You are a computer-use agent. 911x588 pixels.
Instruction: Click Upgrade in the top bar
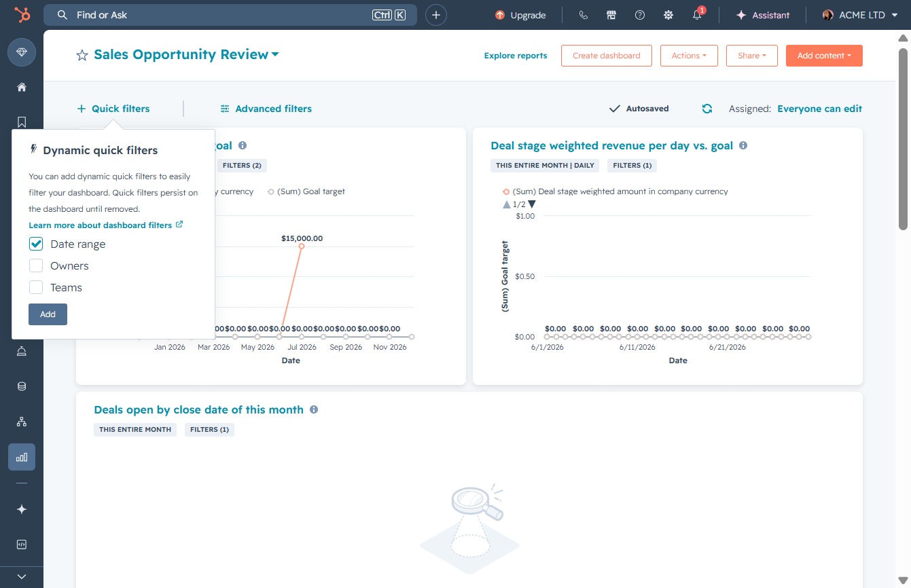pyautogui.click(x=520, y=15)
